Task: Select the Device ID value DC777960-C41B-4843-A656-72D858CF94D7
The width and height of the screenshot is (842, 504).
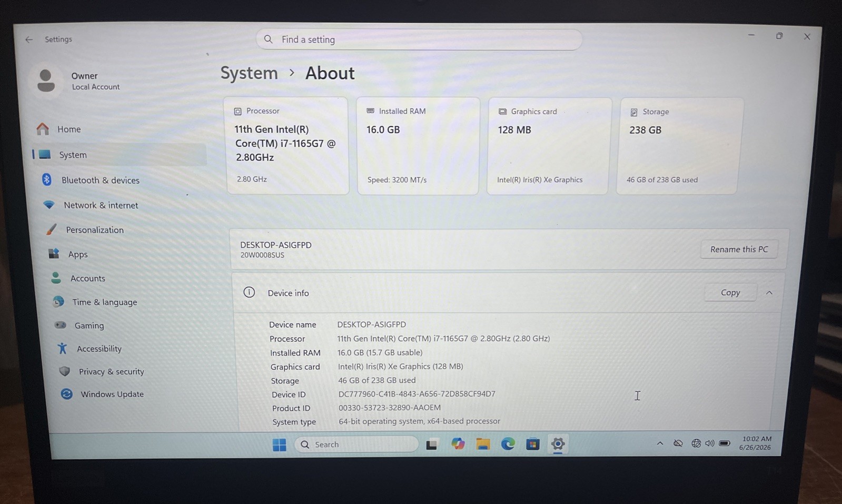Action: tap(417, 394)
